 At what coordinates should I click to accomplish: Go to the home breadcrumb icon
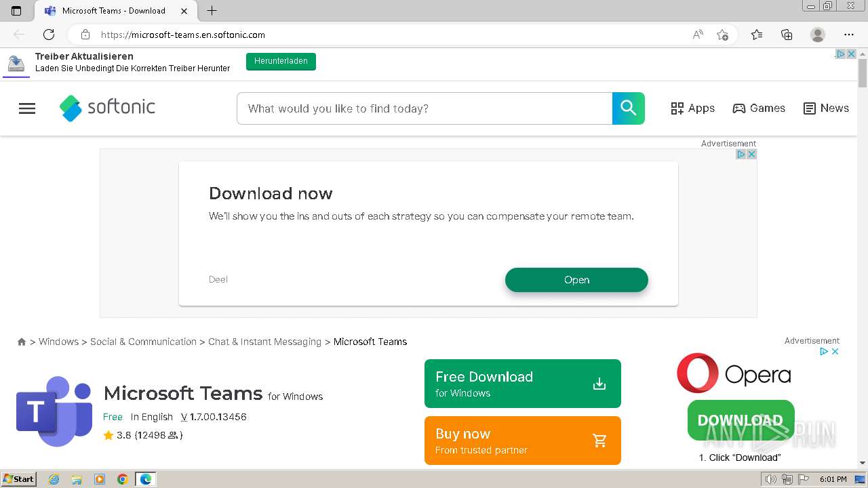pyautogui.click(x=22, y=342)
